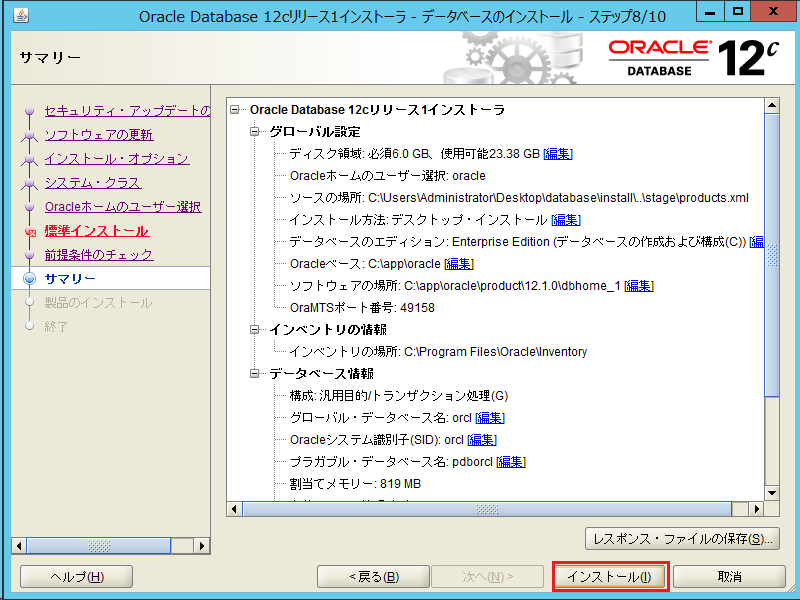The image size is (800, 600).
Task: Select Oracleホームのユーザー選択: oracle row
Action: point(388,176)
